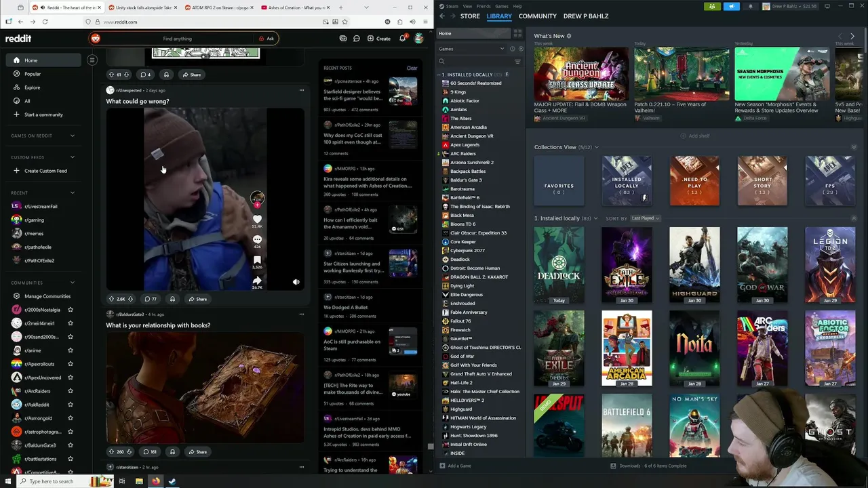Open Steam Friends menu

[x=483, y=6]
